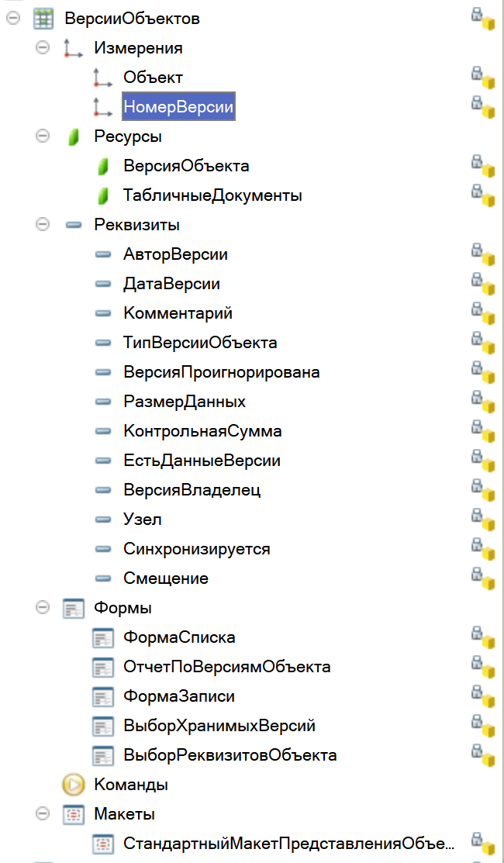The height and width of the screenshot is (863, 504).
Task: Select the ВыборХранимыхВерсий form
Action: pyautogui.click(x=219, y=726)
